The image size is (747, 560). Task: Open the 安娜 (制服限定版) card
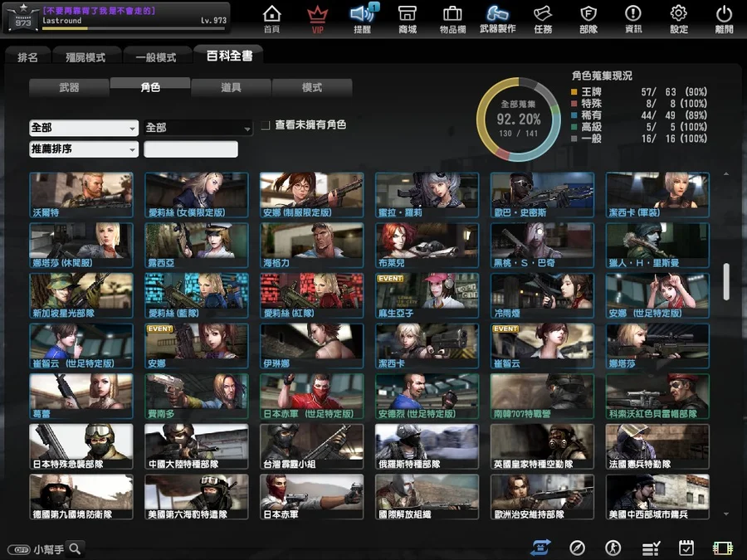point(311,195)
